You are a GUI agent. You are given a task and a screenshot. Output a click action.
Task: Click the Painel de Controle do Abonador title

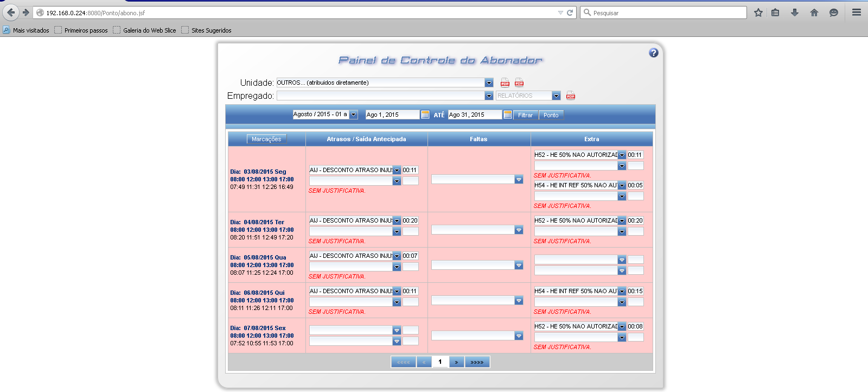coord(440,60)
